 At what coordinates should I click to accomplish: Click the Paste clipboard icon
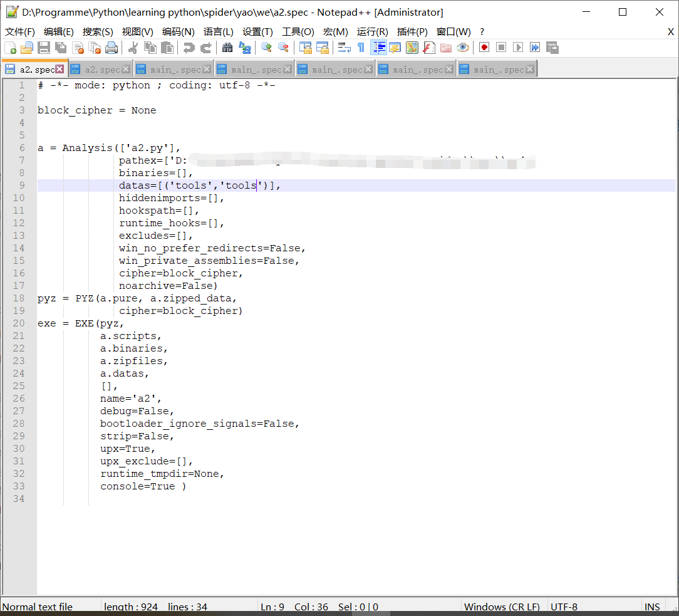click(x=167, y=48)
